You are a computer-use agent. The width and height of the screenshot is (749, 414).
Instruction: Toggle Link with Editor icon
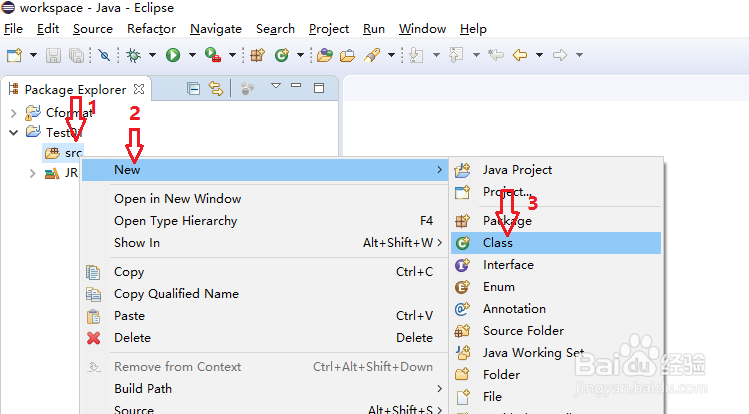(x=216, y=89)
